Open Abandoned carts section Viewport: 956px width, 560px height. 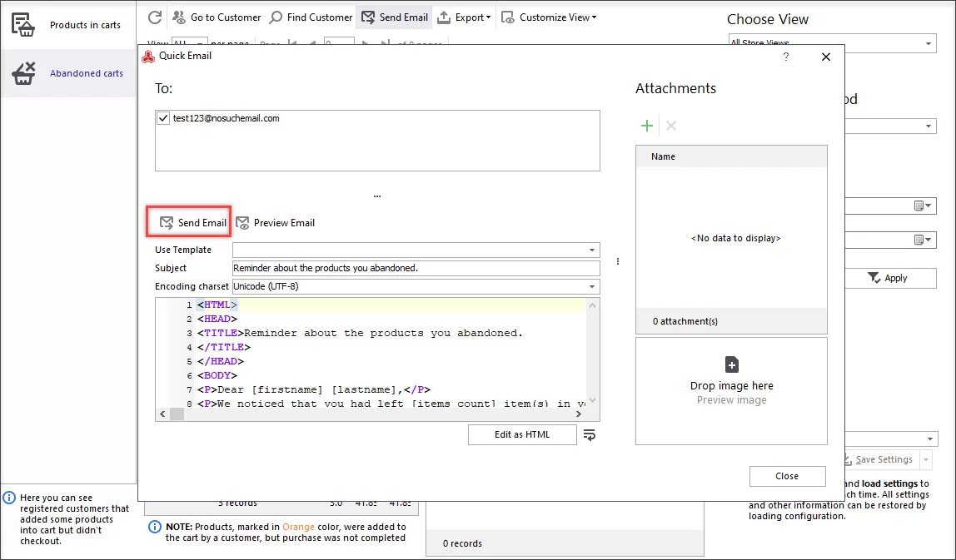67,73
